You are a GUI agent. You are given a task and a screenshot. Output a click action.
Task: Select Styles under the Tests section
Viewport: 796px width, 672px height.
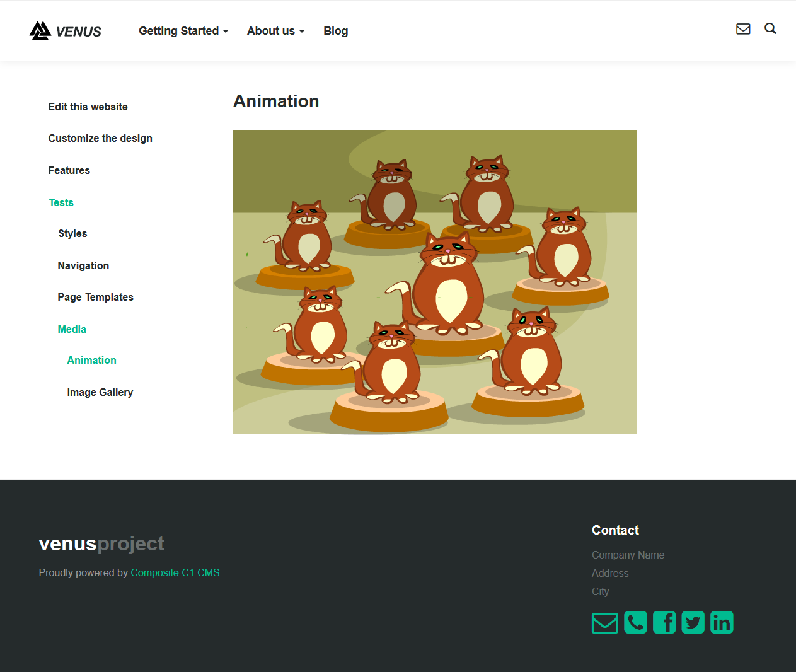(x=72, y=233)
